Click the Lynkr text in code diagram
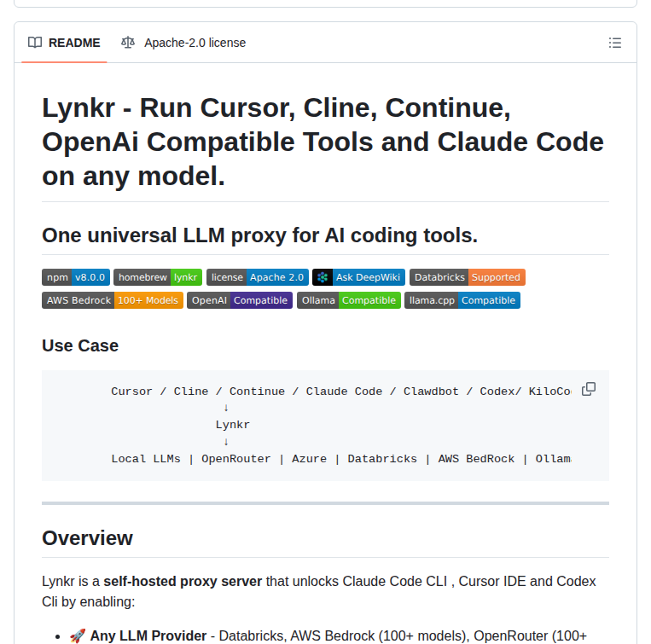 [232, 425]
